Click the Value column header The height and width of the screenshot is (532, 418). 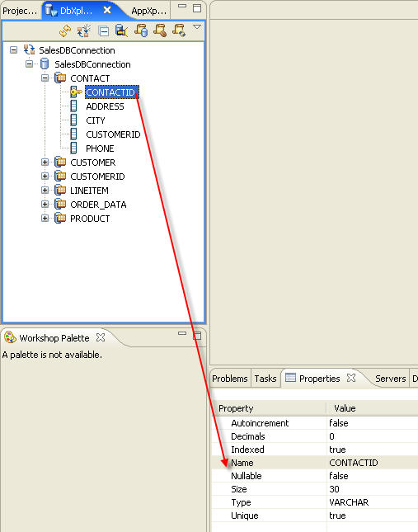pyautogui.click(x=345, y=408)
